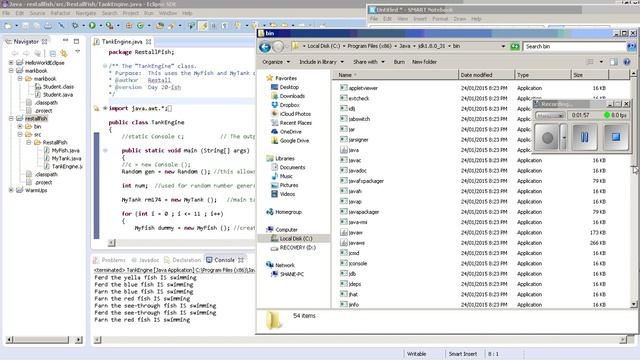Click the New Java Class green icon
Screen dimensions: 640x360
pos(140,25)
